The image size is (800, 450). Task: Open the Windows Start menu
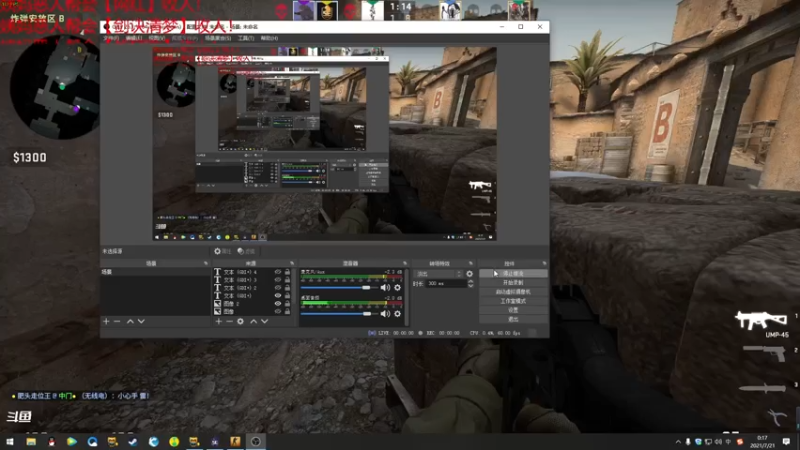click(x=10, y=441)
